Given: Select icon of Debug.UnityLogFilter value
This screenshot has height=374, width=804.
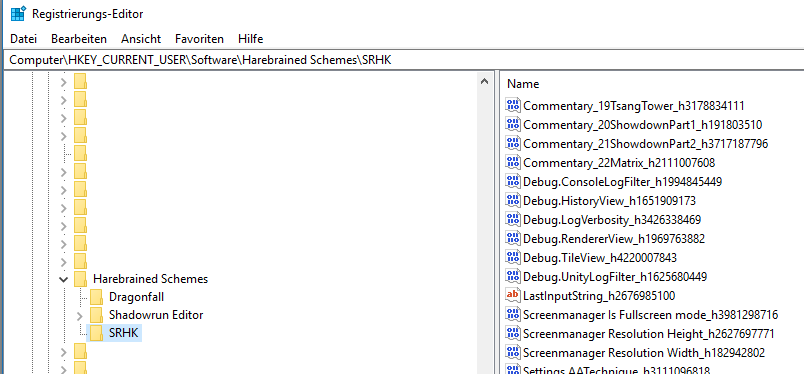Looking at the screenshot, I should [x=513, y=277].
